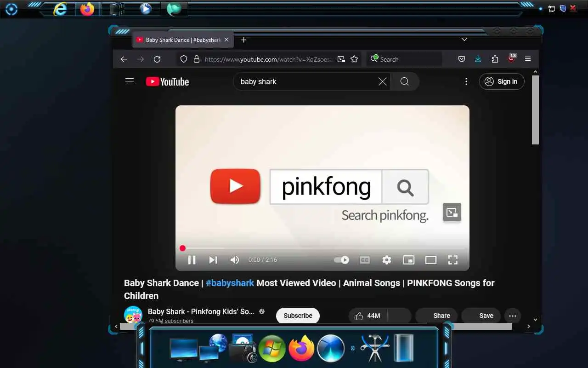Open the Firefox downloads panel
Image resolution: width=588 pixels, height=368 pixels.
pyautogui.click(x=478, y=59)
